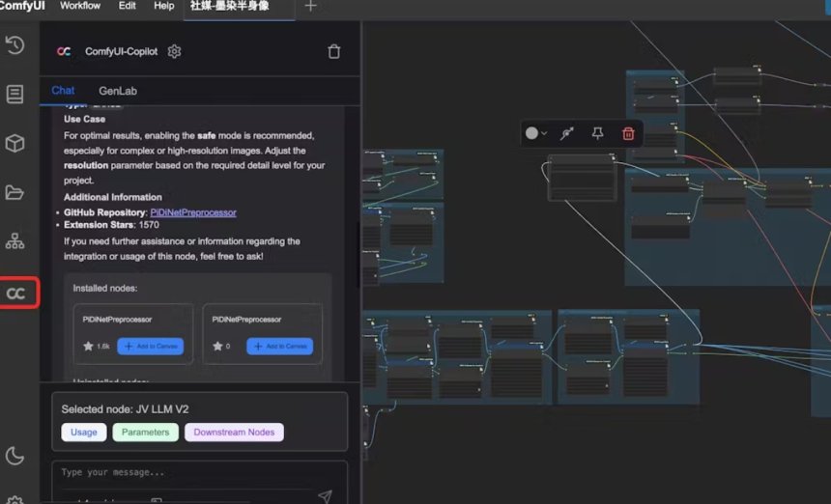Open the queue history sidebar icon
This screenshot has height=504, width=831.
point(14,45)
